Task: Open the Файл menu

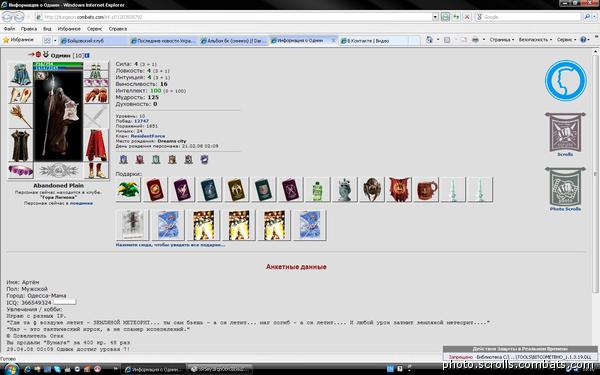Action: pyautogui.click(x=9, y=29)
